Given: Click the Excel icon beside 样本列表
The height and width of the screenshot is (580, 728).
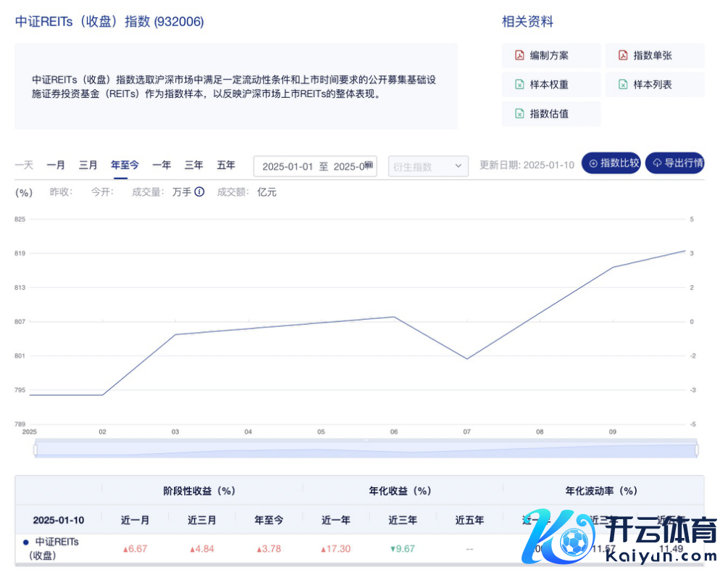Looking at the screenshot, I should (x=623, y=85).
